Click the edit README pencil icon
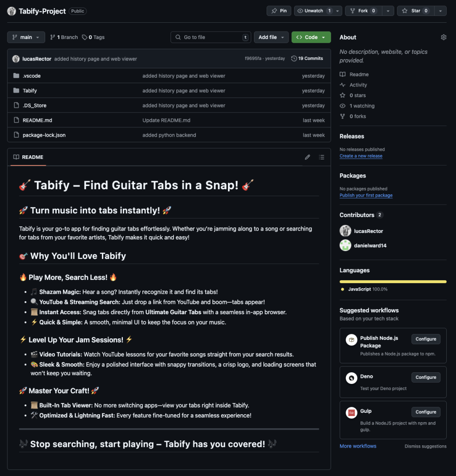Image resolution: width=456 pixels, height=476 pixels. coord(308,157)
